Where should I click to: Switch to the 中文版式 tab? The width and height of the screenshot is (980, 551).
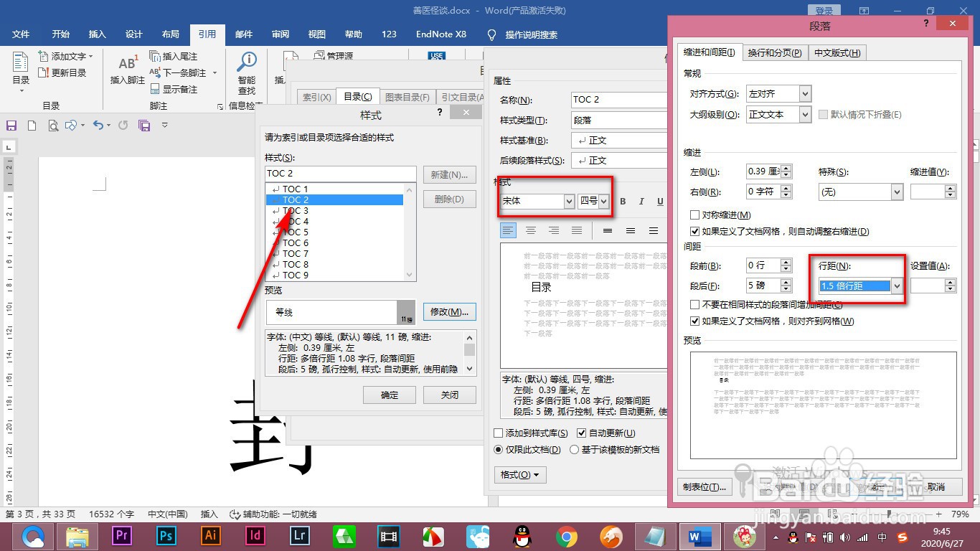[x=837, y=52]
